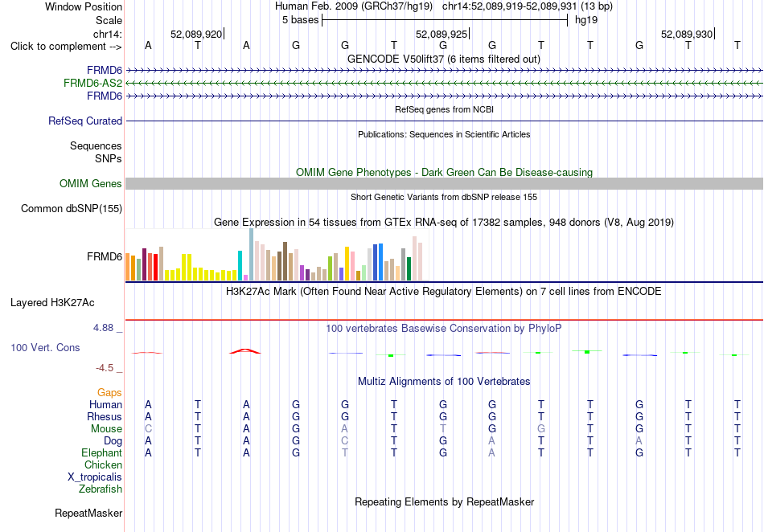Click the gray OMIM Genes item bar
764x532 pixels.
[x=444, y=183]
